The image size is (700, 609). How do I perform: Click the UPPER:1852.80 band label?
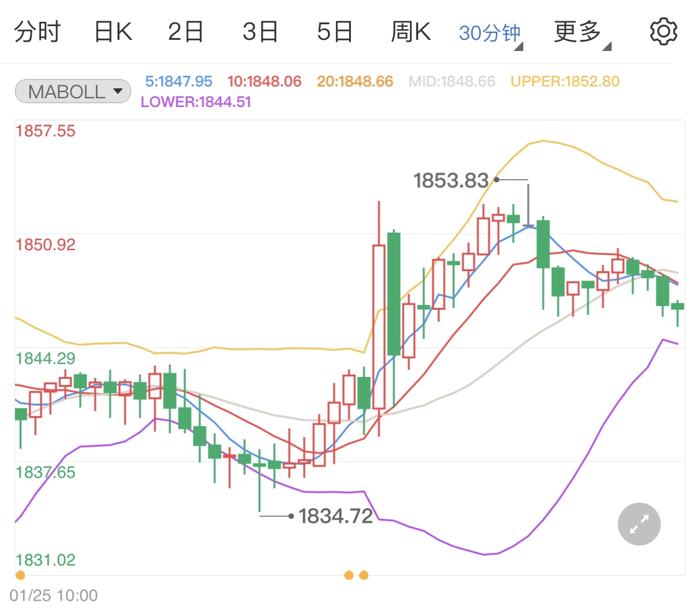click(565, 81)
